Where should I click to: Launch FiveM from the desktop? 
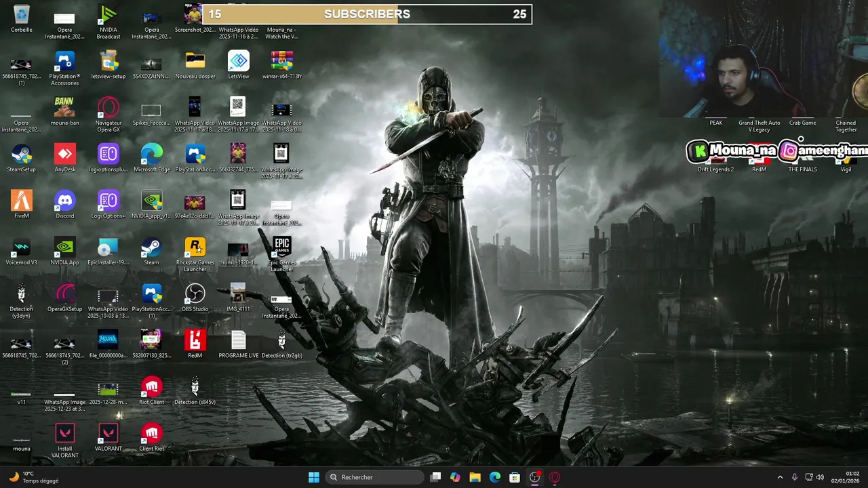[21, 205]
